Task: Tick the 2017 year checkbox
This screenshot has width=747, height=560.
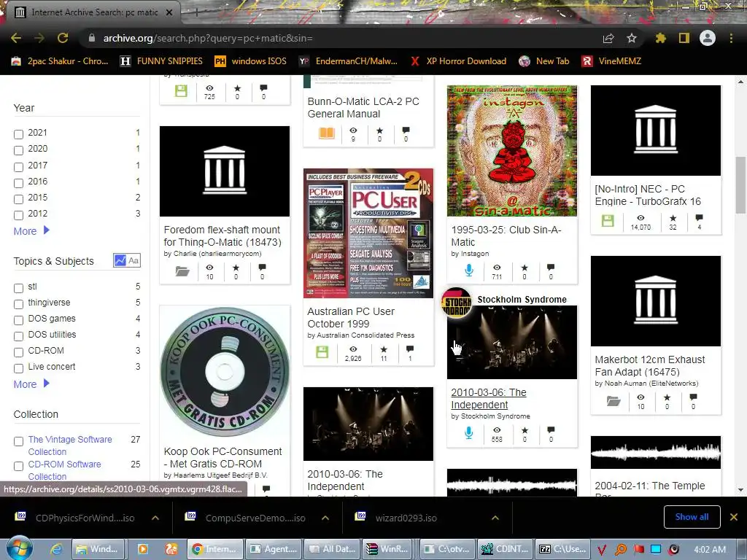Action: [x=18, y=167]
